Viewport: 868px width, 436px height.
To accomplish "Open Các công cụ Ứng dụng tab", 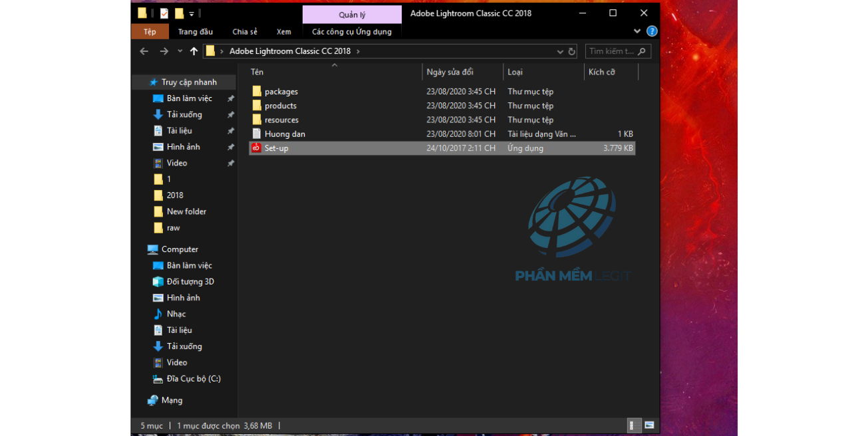I will click(x=352, y=32).
